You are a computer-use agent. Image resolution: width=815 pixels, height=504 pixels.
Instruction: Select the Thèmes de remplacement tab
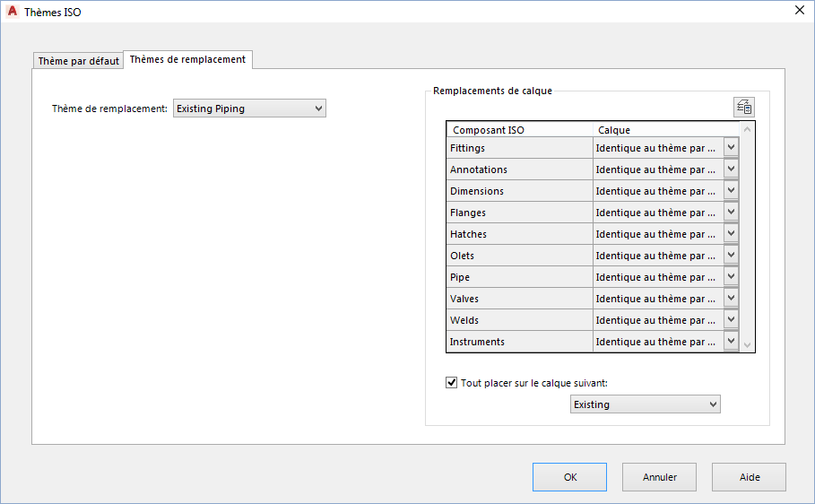click(187, 59)
